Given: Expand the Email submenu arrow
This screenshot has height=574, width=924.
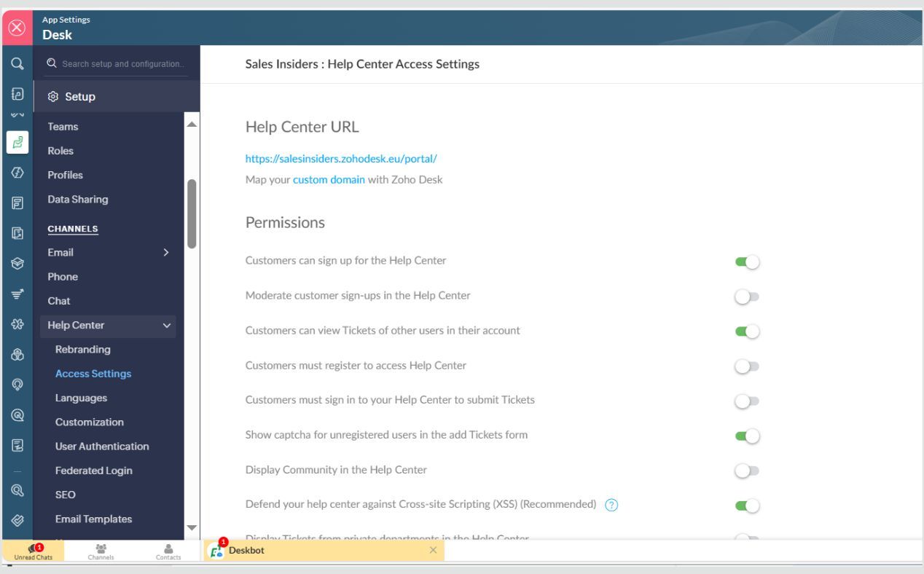Looking at the screenshot, I should coord(166,253).
